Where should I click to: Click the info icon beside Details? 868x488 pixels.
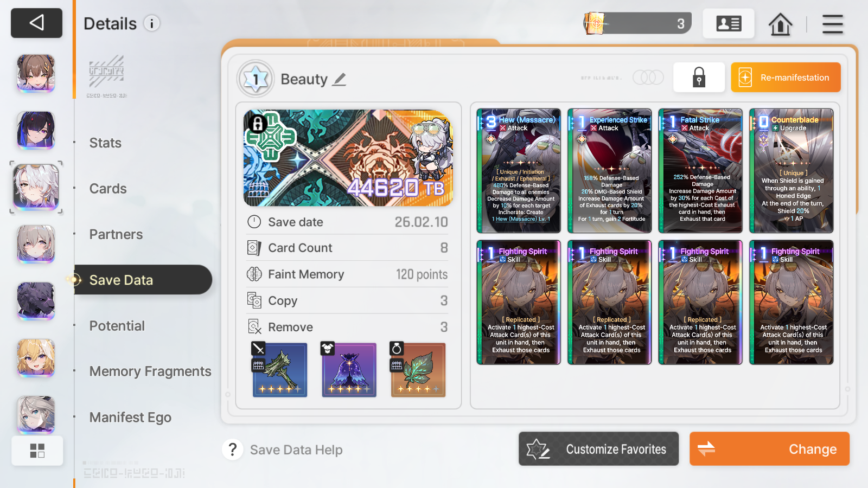152,23
